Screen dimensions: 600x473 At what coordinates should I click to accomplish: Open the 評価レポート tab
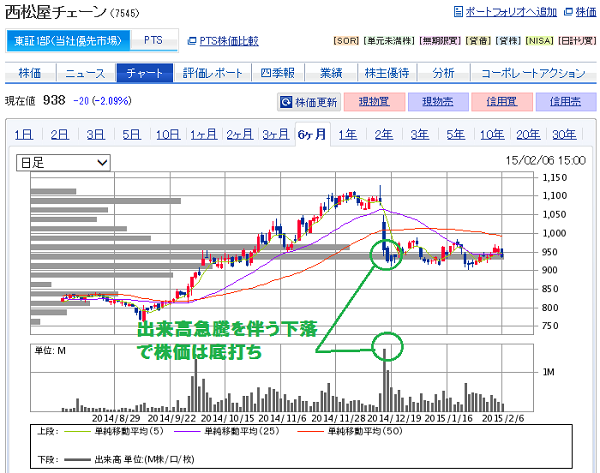[x=212, y=73]
